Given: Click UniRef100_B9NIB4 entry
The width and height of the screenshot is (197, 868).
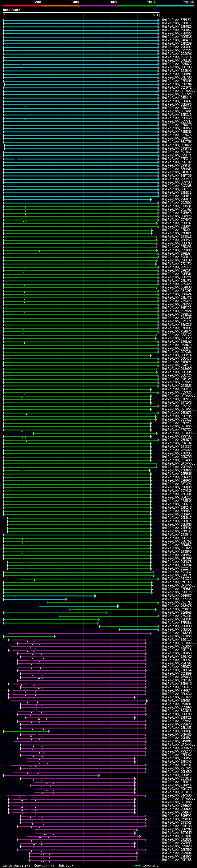Looking at the screenshot, I should click(x=177, y=443).
